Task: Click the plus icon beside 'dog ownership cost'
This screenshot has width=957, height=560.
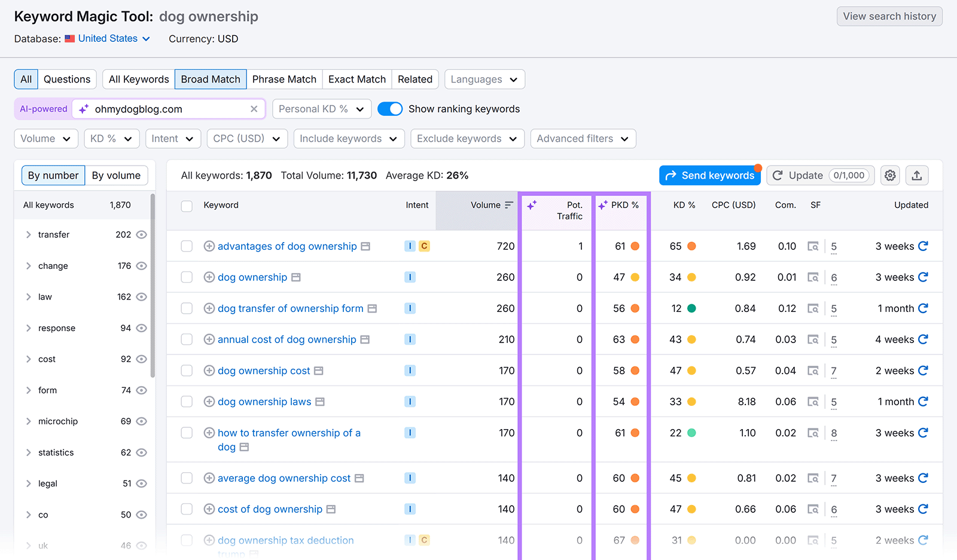Action: (209, 371)
